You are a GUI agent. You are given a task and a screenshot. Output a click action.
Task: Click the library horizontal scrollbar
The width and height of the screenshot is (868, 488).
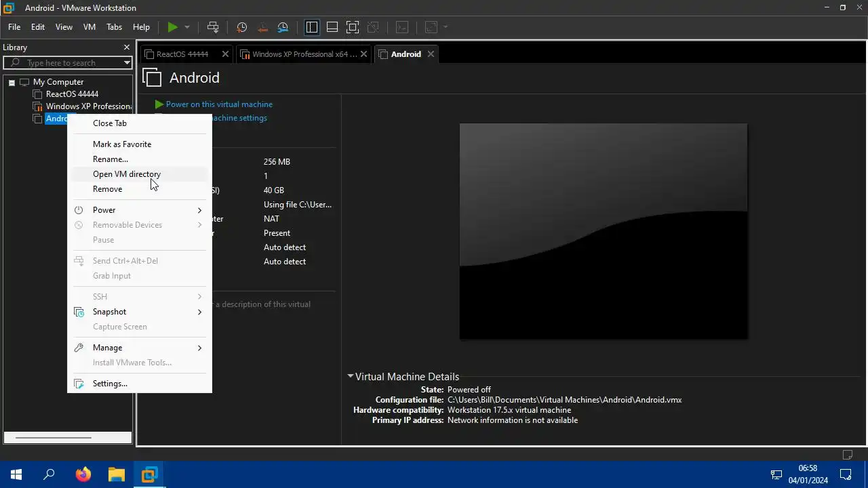pyautogui.click(x=53, y=438)
